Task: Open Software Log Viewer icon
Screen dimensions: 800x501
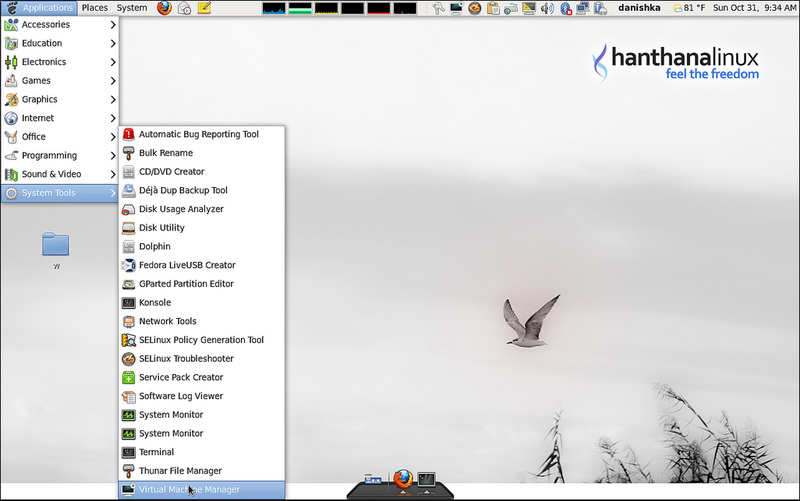Action: (129, 396)
